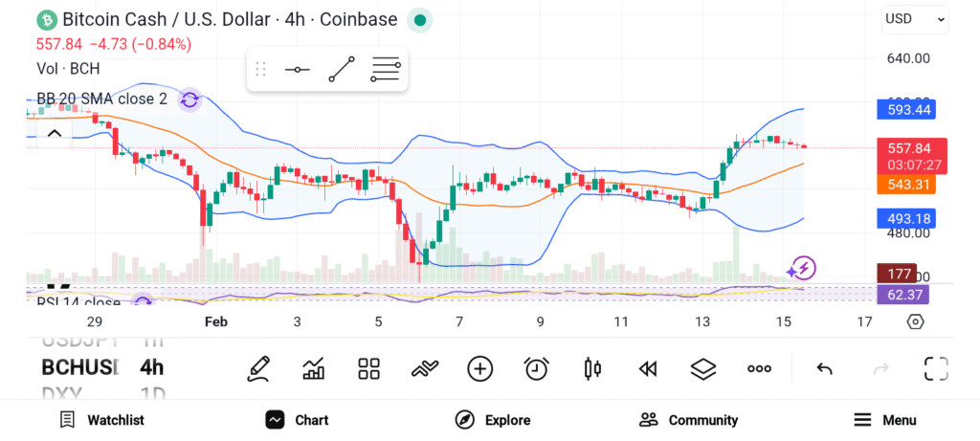The width and height of the screenshot is (980, 441).
Task: Change chart type via the candlestick icon
Action: [592, 368]
